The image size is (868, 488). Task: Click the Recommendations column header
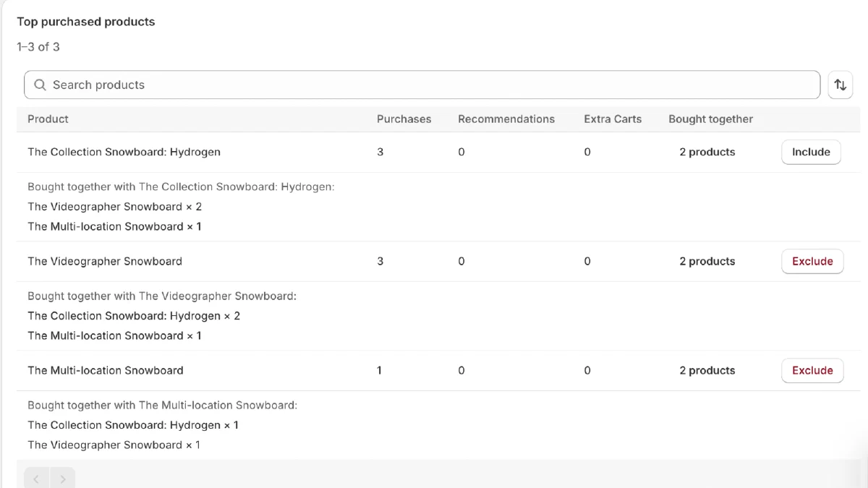point(506,119)
